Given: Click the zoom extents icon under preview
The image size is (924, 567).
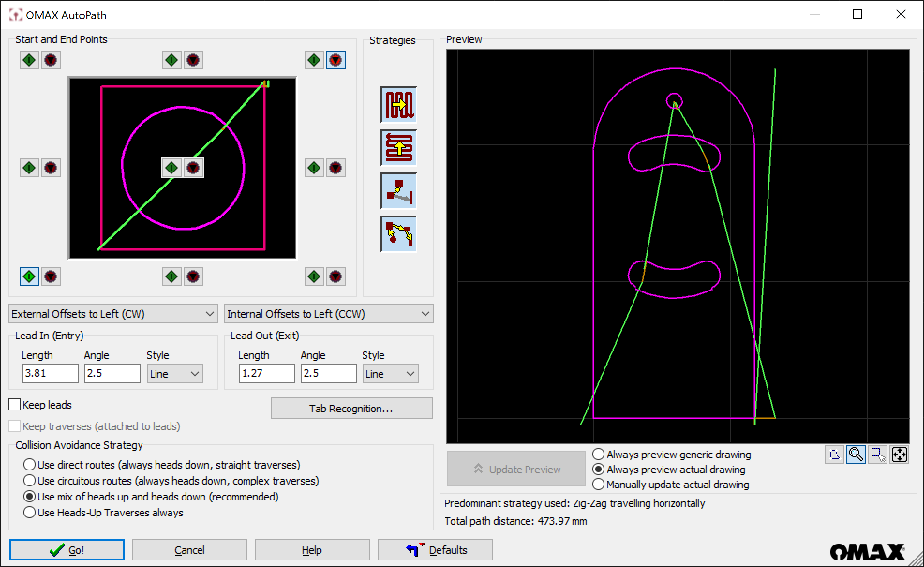Looking at the screenshot, I should point(899,455).
